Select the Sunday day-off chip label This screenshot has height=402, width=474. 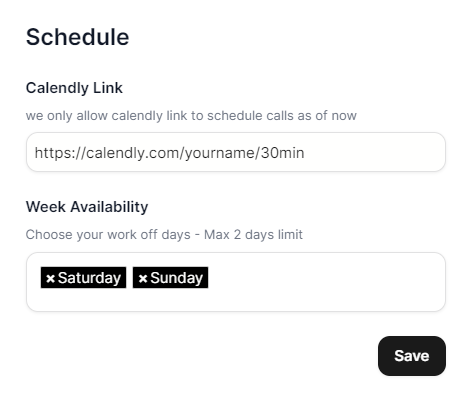point(177,278)
